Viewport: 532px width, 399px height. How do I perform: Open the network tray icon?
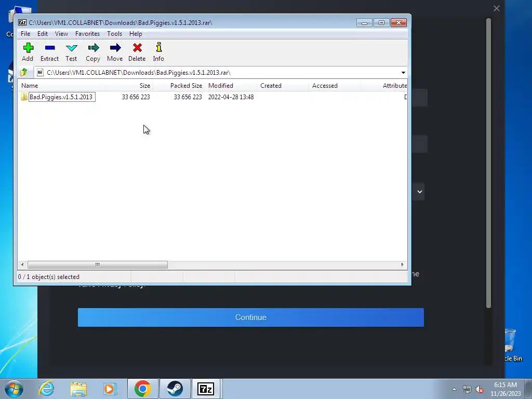[467, 390]
